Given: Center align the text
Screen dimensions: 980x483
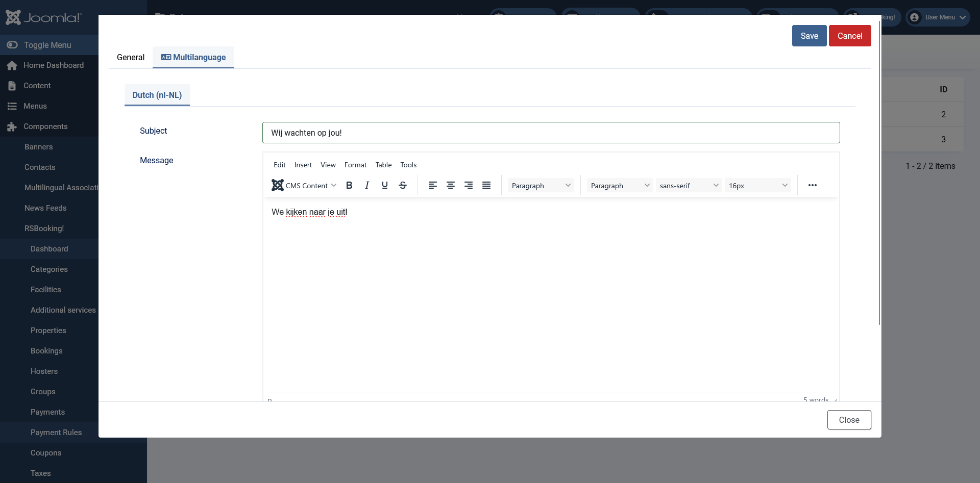Looking at the screenshot, I should (451, 185).
